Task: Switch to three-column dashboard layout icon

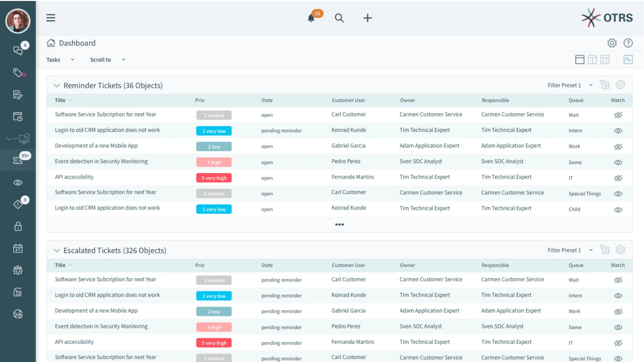Action: click(605, 60)
